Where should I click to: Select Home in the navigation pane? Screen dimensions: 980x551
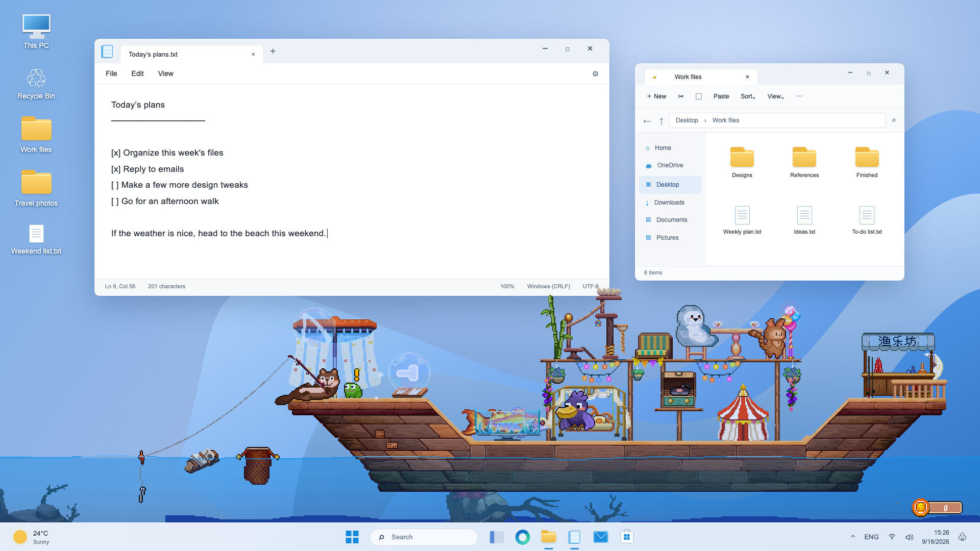[670, 148]
